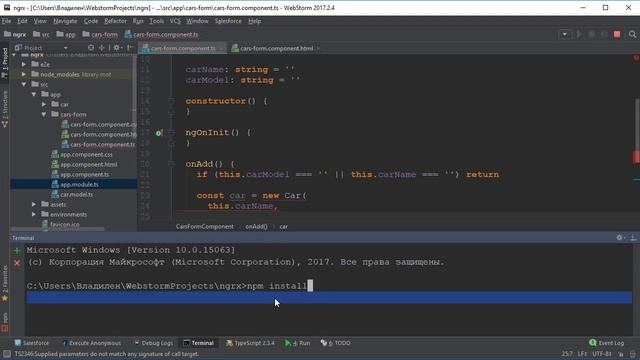
Task: Open Execute Anonymous tool window
Action: click(91, 343)
